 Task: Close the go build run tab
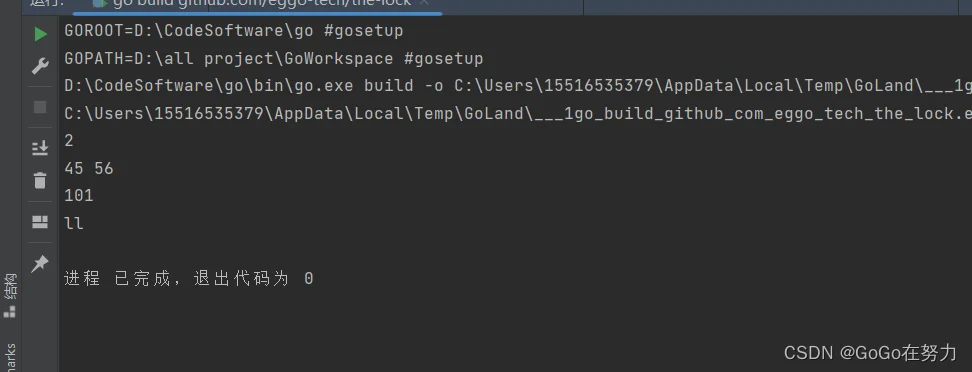point(424,3)
